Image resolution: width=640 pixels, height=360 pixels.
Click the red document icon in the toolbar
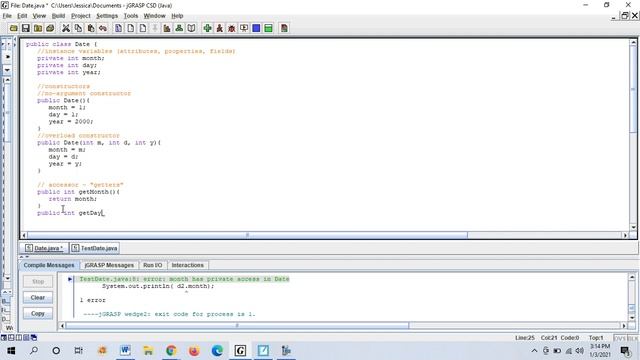pos(284,28)
